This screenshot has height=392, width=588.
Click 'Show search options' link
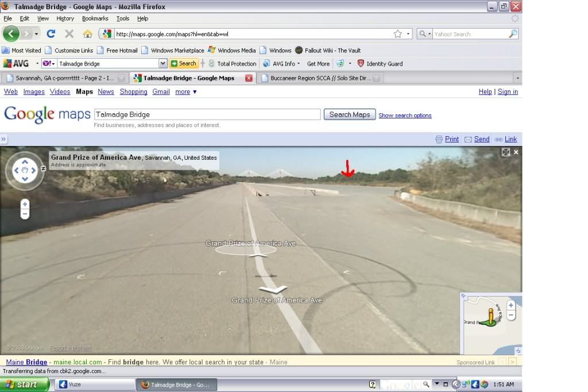(x=405, y=116)
